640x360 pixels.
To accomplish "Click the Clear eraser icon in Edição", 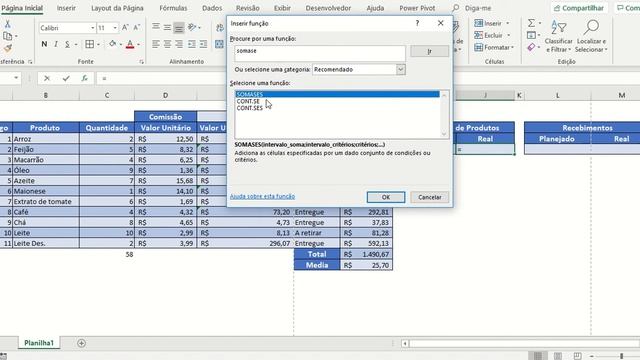I will pyautogui.click(x=531, y=47).
